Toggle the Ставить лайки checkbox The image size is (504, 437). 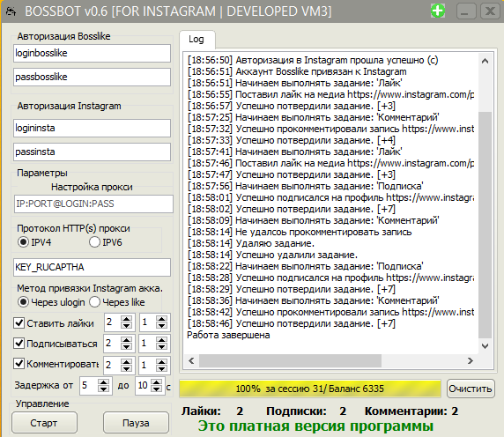click(x=19, y=322)
